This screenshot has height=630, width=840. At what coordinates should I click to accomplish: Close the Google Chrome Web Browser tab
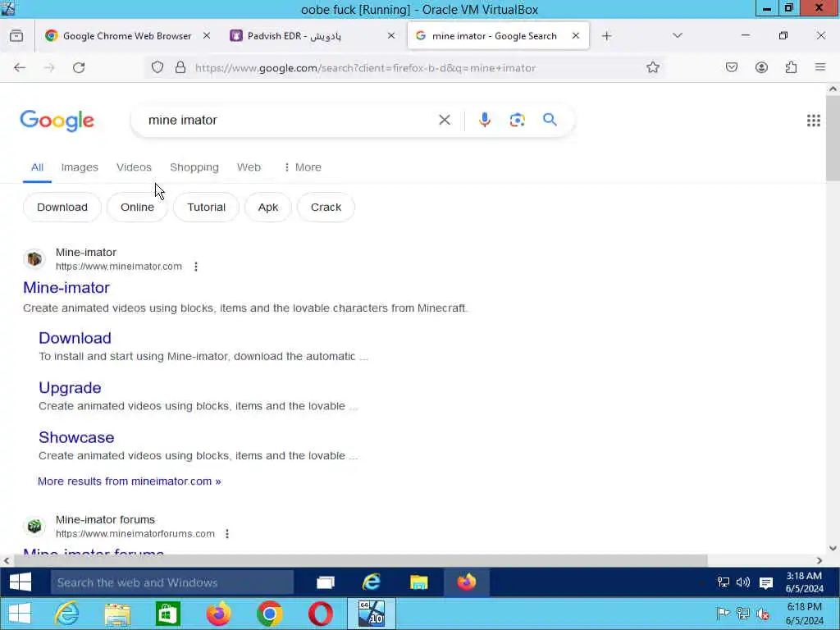tap(207, 36)
